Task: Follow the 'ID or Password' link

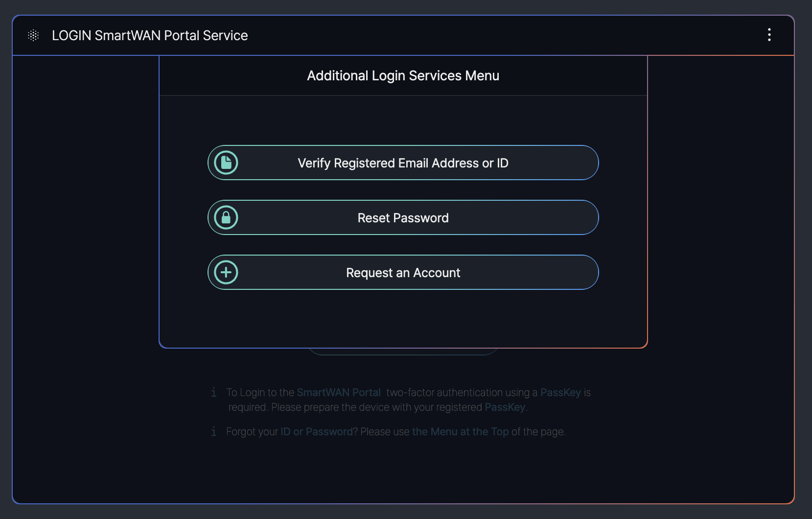Action: [316, 432]
